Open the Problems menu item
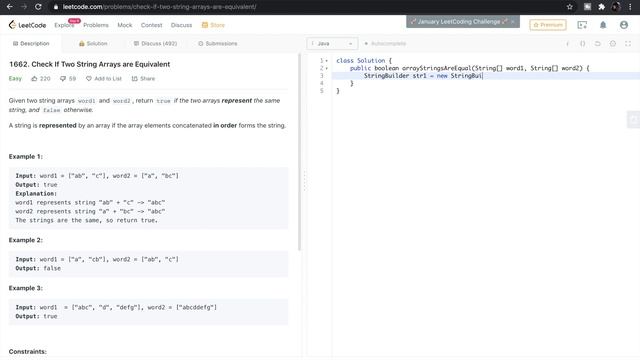This screenshot has width=640, height=360. click(96, 25)
